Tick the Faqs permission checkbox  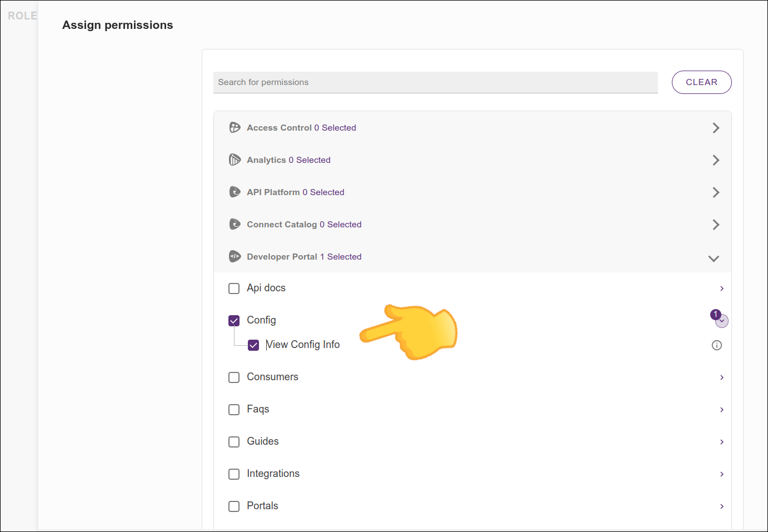pyautogui.click(x=234, y=410)
